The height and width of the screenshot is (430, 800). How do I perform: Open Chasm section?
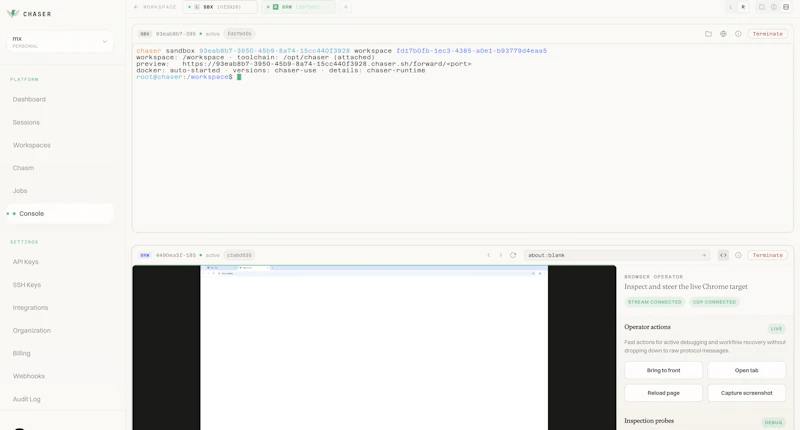point(23,168)
